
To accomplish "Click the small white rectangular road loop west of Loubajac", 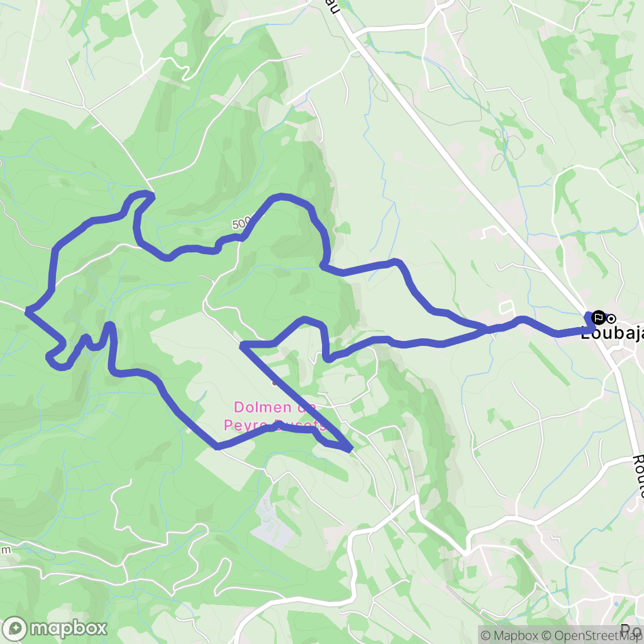I will coord(506,307).
